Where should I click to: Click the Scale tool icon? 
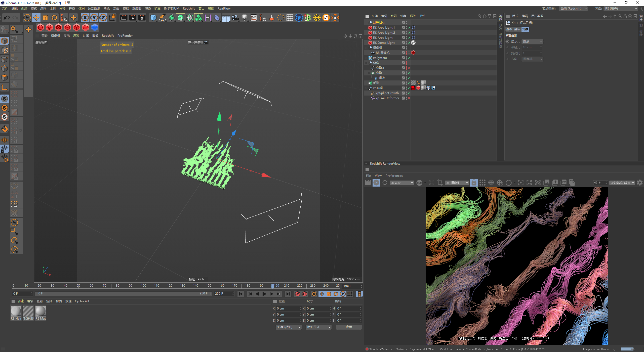coord(45,18)
